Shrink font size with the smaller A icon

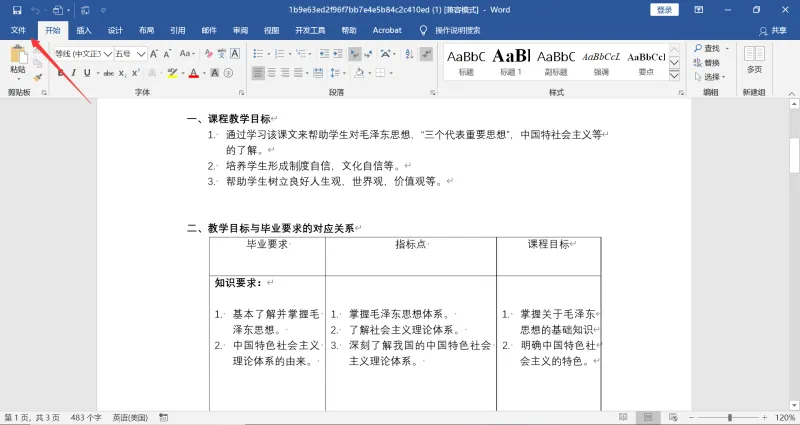167,54
